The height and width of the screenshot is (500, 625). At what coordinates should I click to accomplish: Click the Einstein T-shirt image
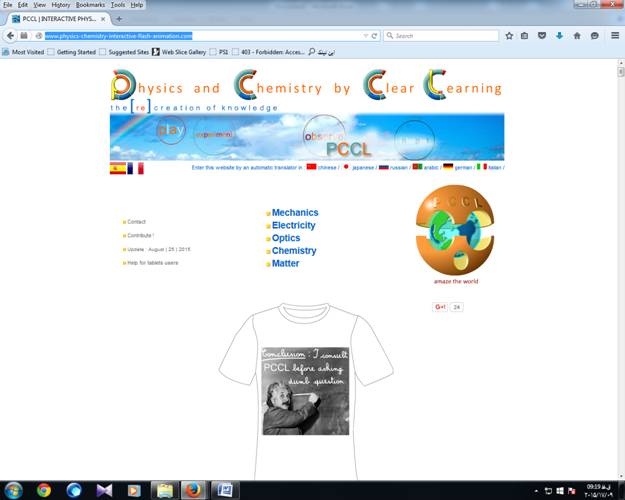click(306, 392)
